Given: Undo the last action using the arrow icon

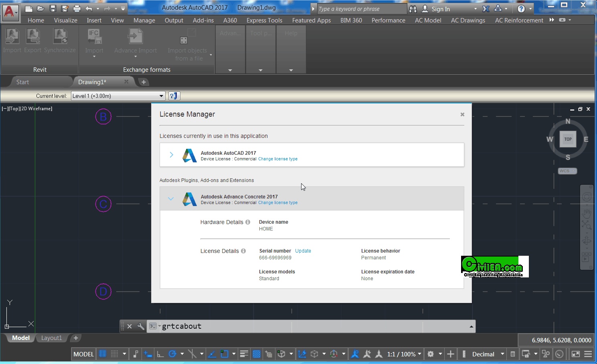Looking at the screenshot, I should (x=89, y=8).
